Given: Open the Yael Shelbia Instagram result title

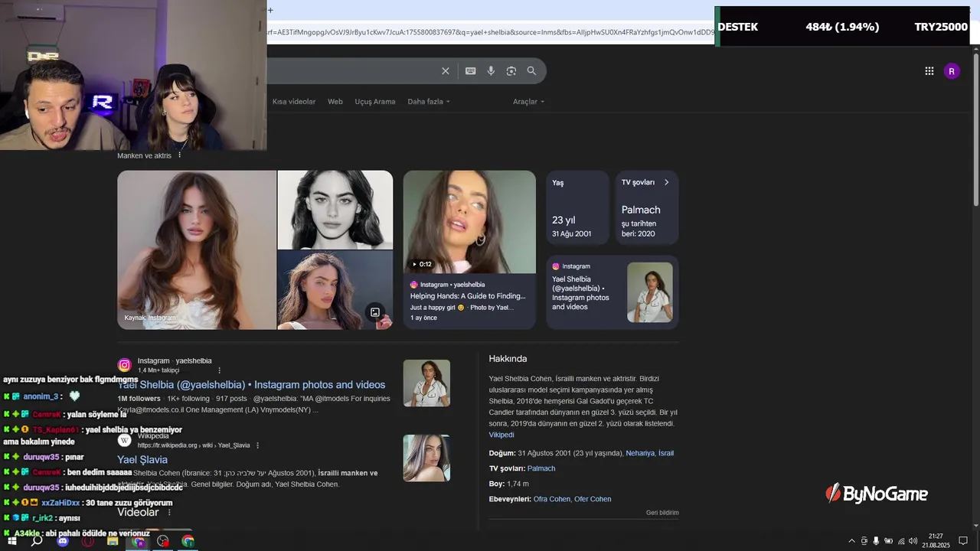Looking at the screenshot, I should (251, 385).
